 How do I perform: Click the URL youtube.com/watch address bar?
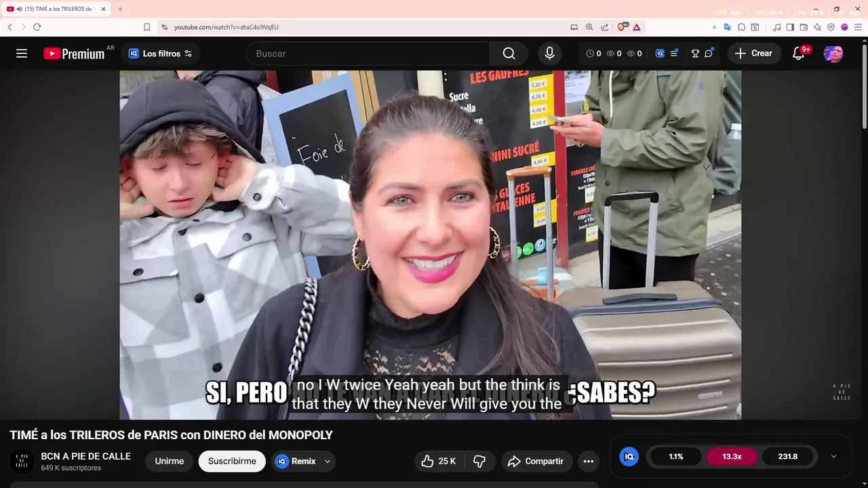point(226,27)
